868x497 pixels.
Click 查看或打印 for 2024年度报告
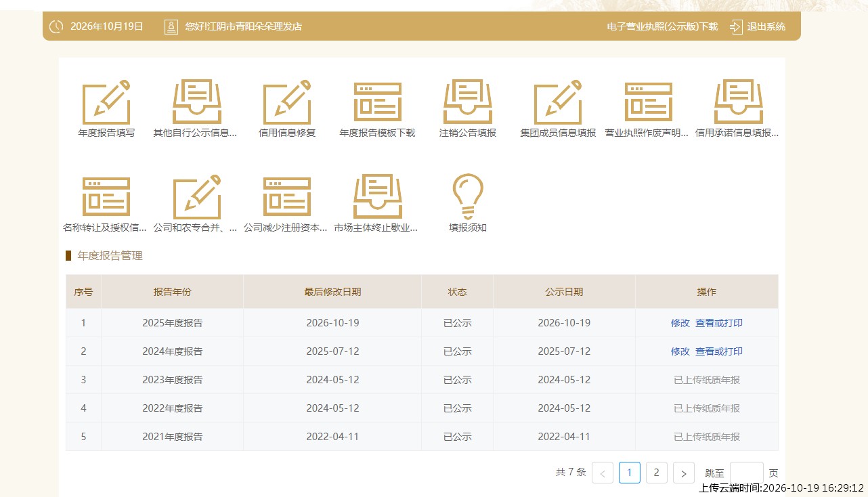(719, 351)
